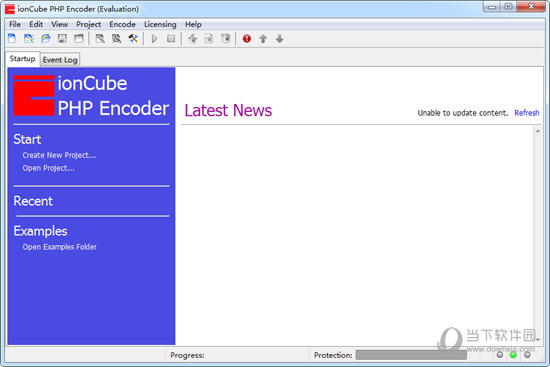Click second pencil-document toolbar icon

click(117, 39)
